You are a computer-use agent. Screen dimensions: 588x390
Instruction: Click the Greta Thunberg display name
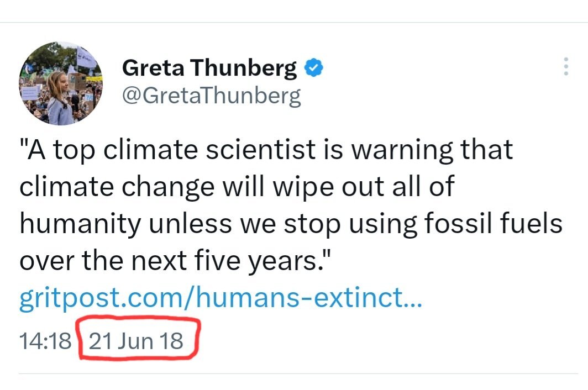(x=209, y=68)
